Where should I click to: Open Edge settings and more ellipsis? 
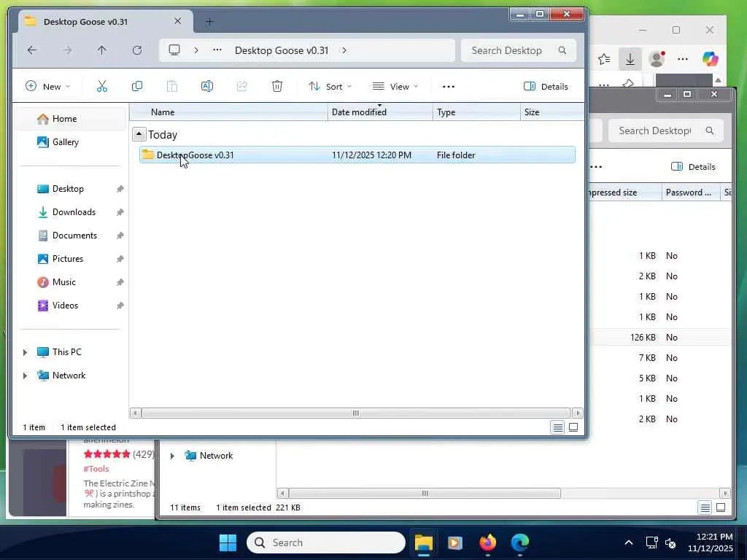pos(683,59)
